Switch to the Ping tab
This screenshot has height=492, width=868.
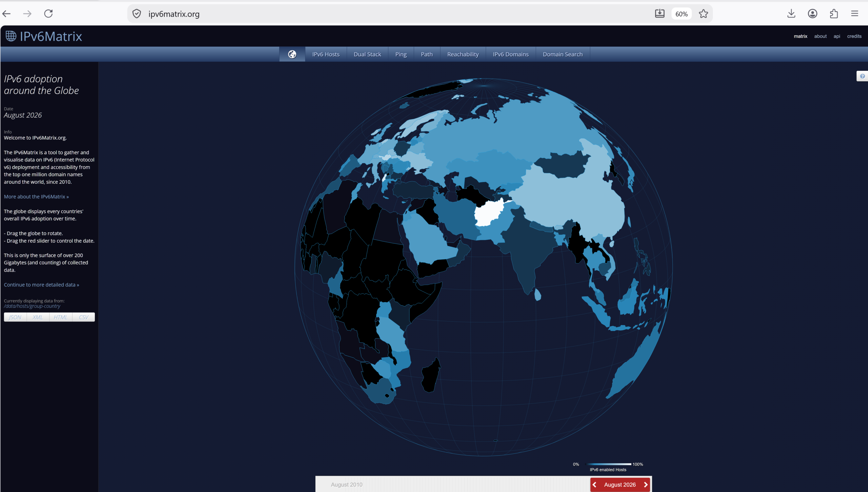point(401,54)
